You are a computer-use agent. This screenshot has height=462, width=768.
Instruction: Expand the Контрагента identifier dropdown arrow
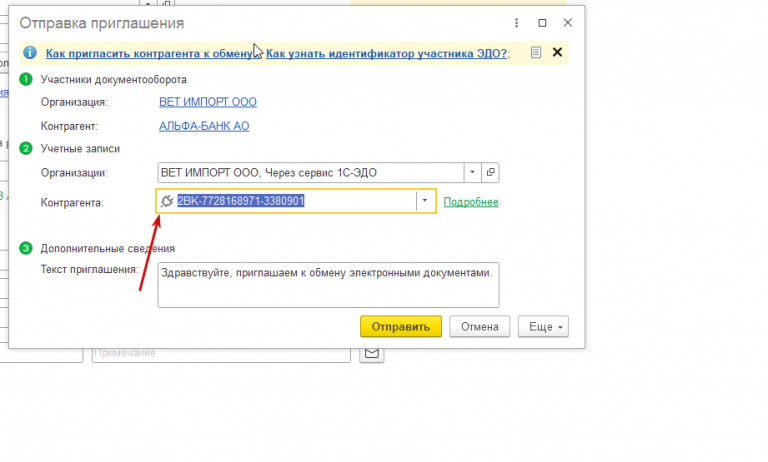click(x=425, y=201)
